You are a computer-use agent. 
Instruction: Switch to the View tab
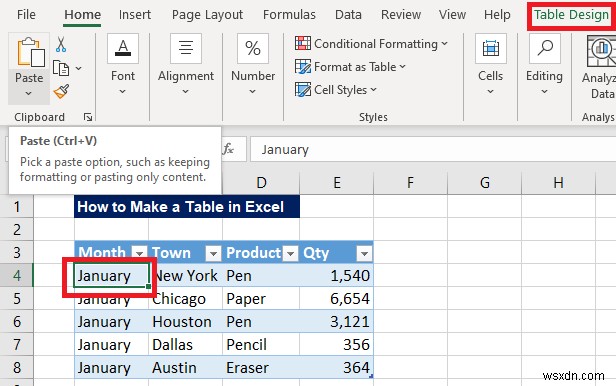click(452, 15)
